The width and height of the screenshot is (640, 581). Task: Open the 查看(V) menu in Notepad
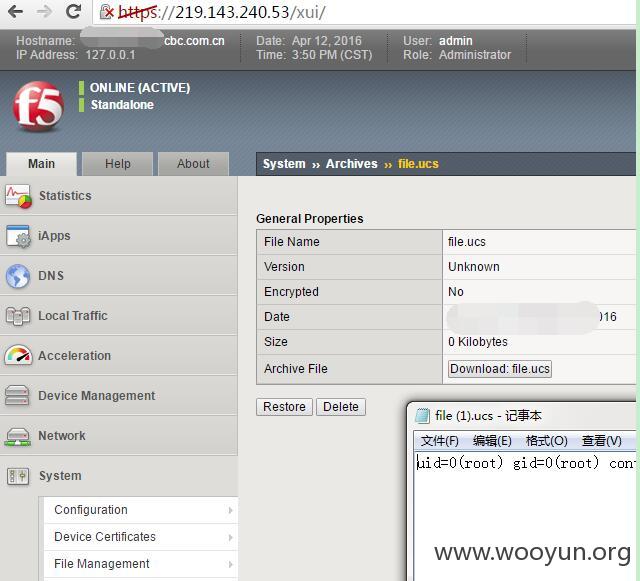pos(602,441)
